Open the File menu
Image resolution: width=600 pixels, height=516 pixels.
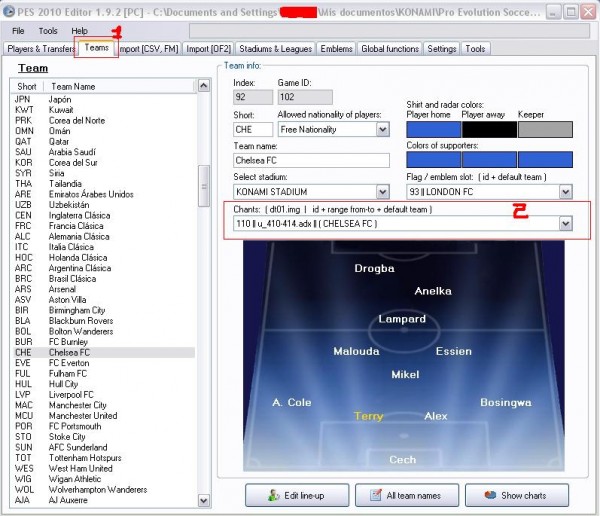tap(18, 31)
